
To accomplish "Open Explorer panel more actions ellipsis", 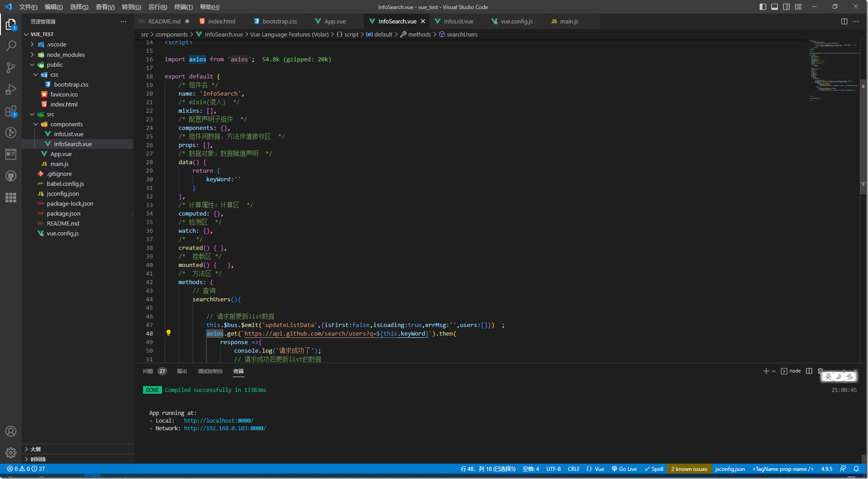I will click(x=124, y=22).
